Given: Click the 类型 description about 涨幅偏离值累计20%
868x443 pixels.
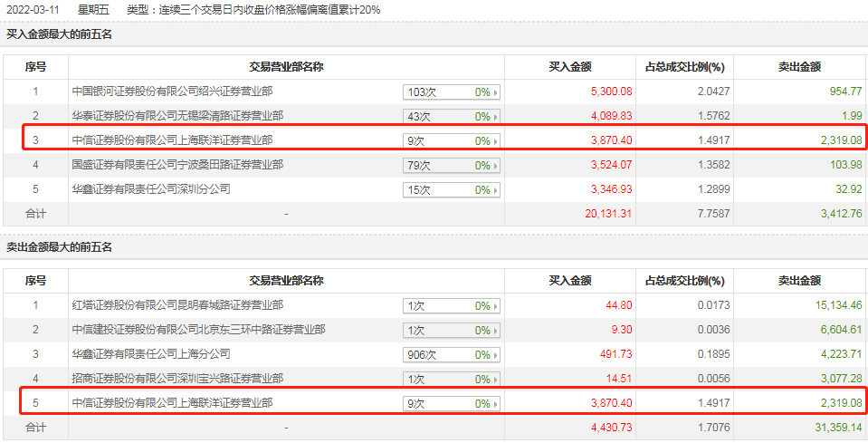Looking at the screenshot, I should click(253, 10).
